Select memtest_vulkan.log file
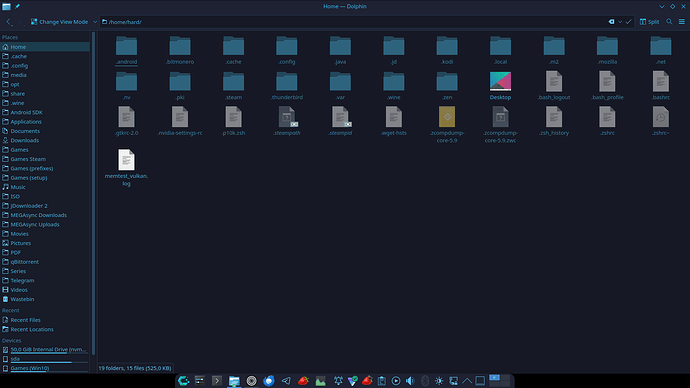The image size is (690, 388). tap(126, 168)
